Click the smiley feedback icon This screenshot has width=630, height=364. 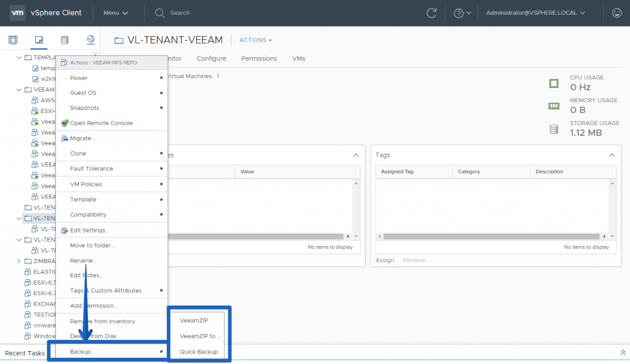pyautogui.click(x=616, y=13)
